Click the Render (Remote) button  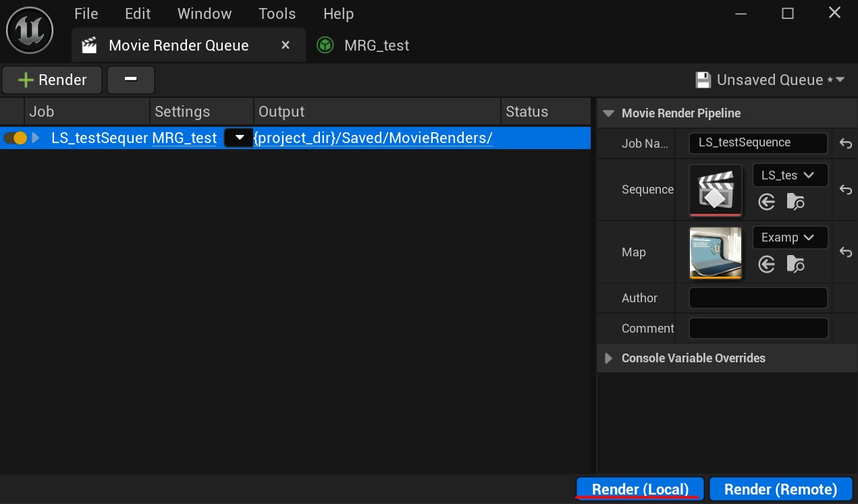click(780, 489)
